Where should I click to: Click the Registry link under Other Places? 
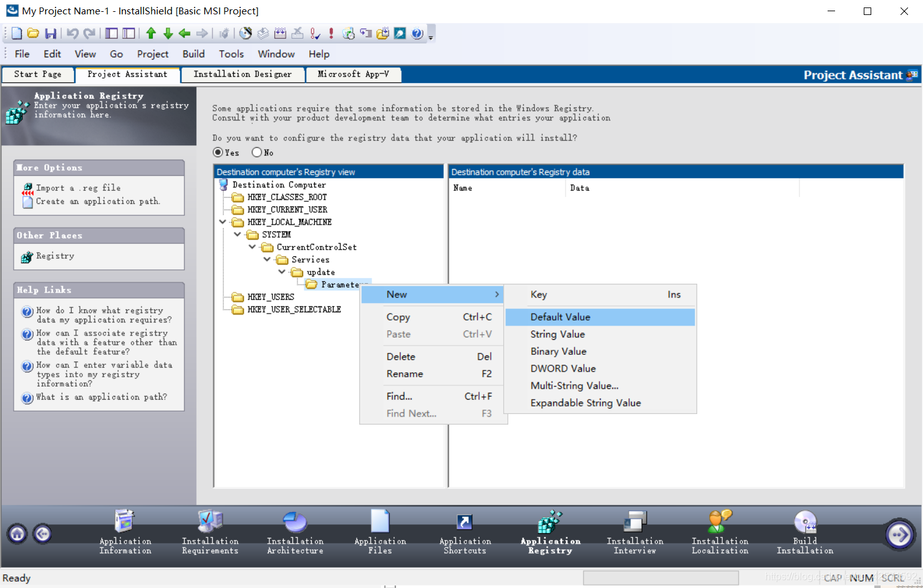[x=55, y=256]
